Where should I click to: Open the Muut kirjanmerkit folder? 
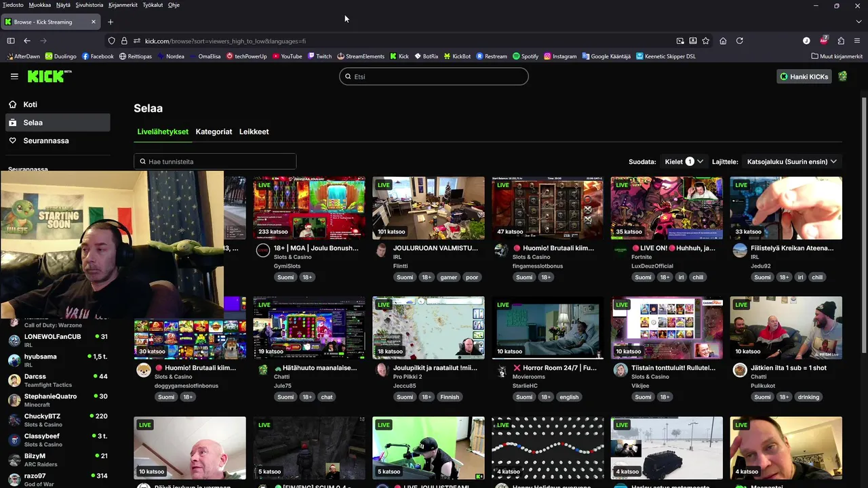pyautogui.click(x=836, y=56)
